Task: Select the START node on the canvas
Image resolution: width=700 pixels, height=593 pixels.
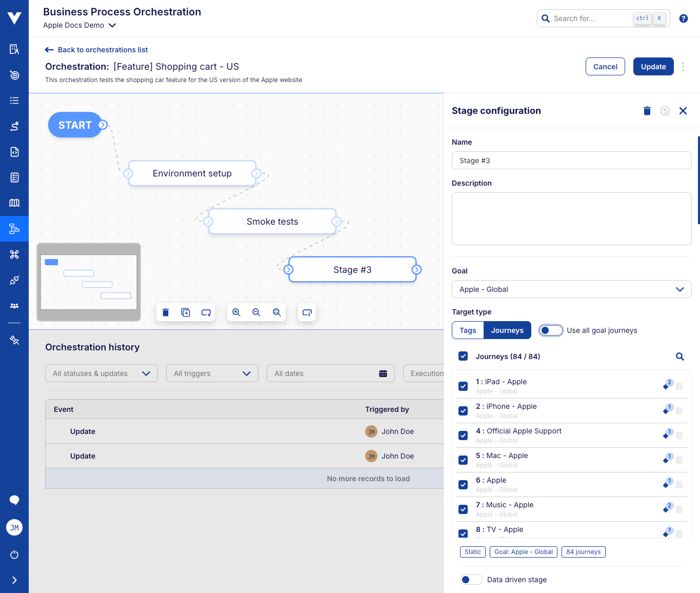Action: pos(75,125)
